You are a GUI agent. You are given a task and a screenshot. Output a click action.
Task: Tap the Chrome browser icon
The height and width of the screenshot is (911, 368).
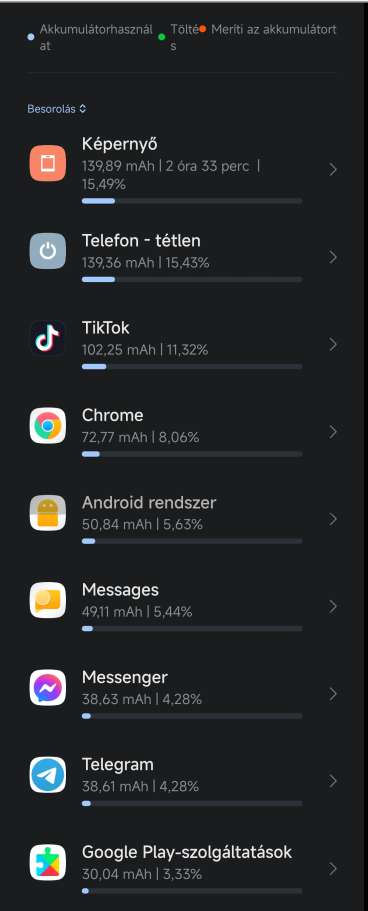(48, 426)
